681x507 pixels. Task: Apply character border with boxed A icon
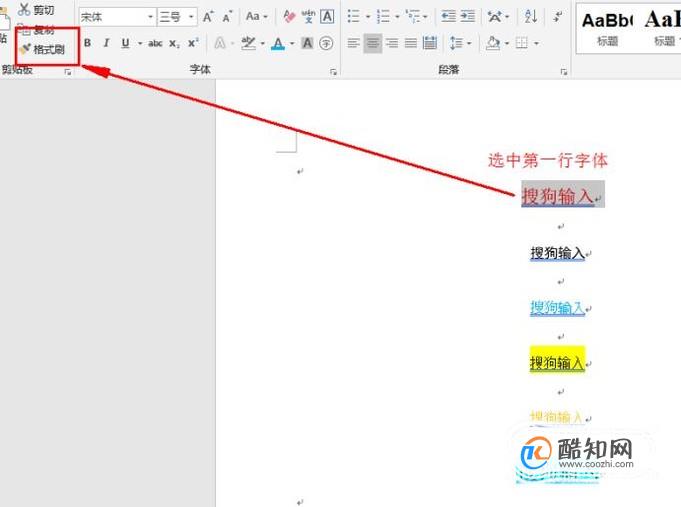coord(327,17)
